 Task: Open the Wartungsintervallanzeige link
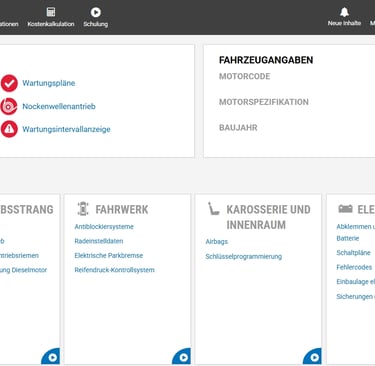66,129
